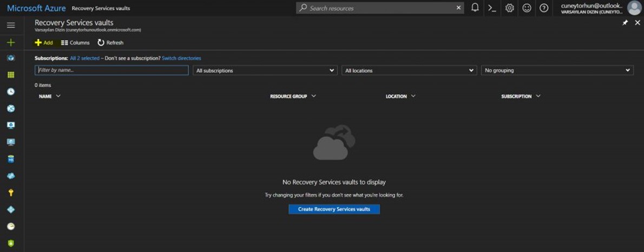Open the SQL databases sidebar icon
Viewport: 644px width, 252px height.
(x=11, y=159)
